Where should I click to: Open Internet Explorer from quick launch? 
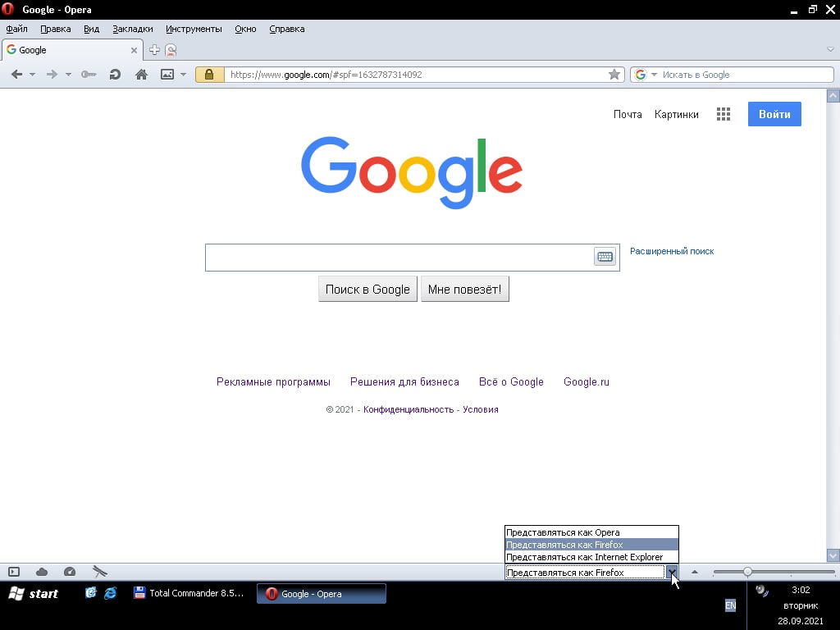110,593
